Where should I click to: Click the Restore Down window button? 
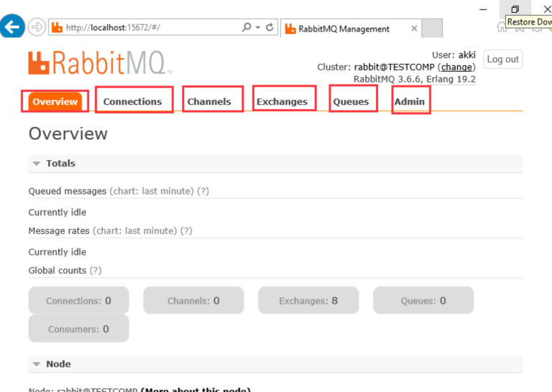[515, 9]
